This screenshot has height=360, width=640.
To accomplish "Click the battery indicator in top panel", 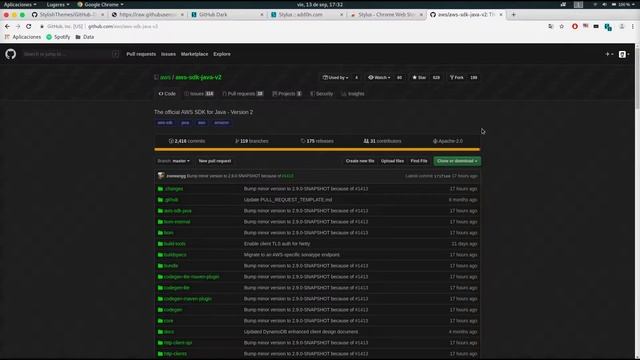I will coord(621,4).
